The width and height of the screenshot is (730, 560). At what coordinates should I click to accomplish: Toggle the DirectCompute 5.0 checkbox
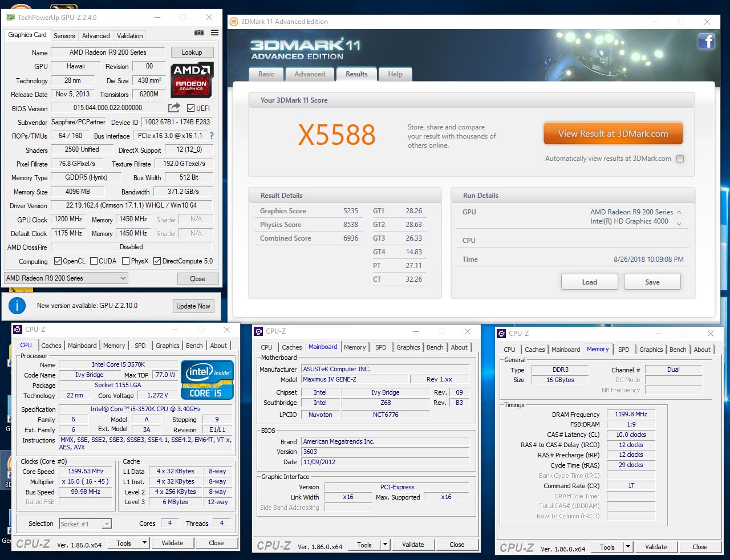157,261
